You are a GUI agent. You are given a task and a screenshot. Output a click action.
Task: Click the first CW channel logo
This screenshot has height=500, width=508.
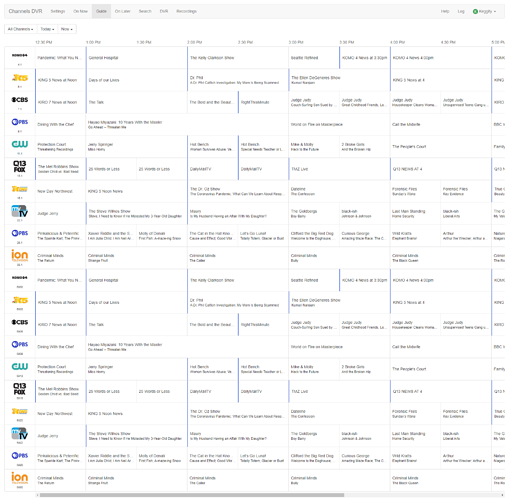click(x=20, y=144)
